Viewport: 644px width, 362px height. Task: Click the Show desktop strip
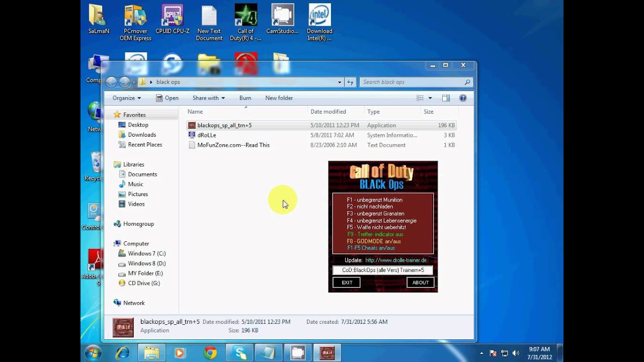tap(560, 353)
